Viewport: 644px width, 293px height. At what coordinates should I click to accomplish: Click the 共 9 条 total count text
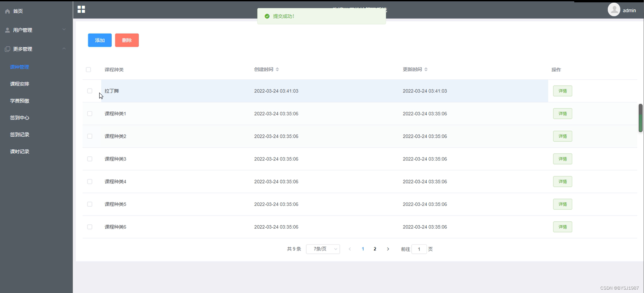tap(294, 249)
